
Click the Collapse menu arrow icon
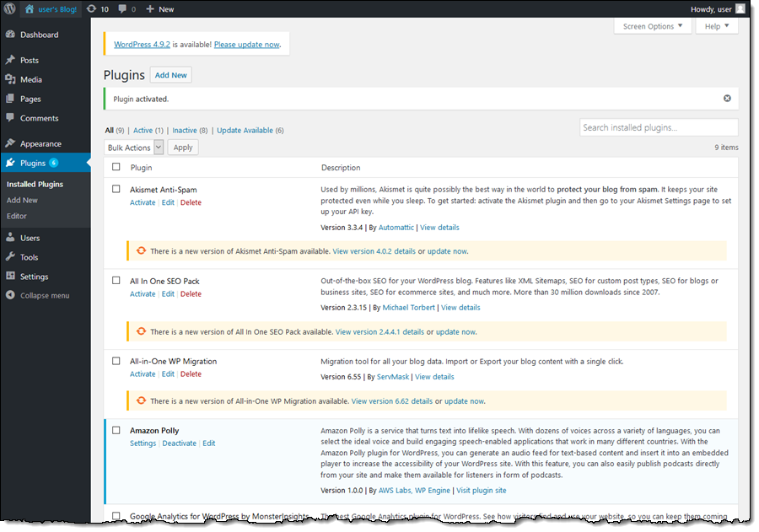click(x=10, y=296)
